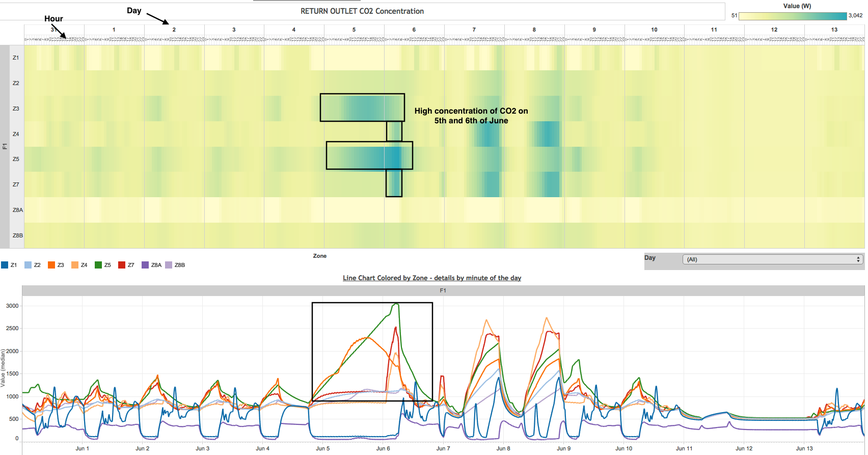The width and height of the screenshot is (868, 455).
Task: Click the stepper arrows on the Day filter
Action: click(x=858, y=260)
